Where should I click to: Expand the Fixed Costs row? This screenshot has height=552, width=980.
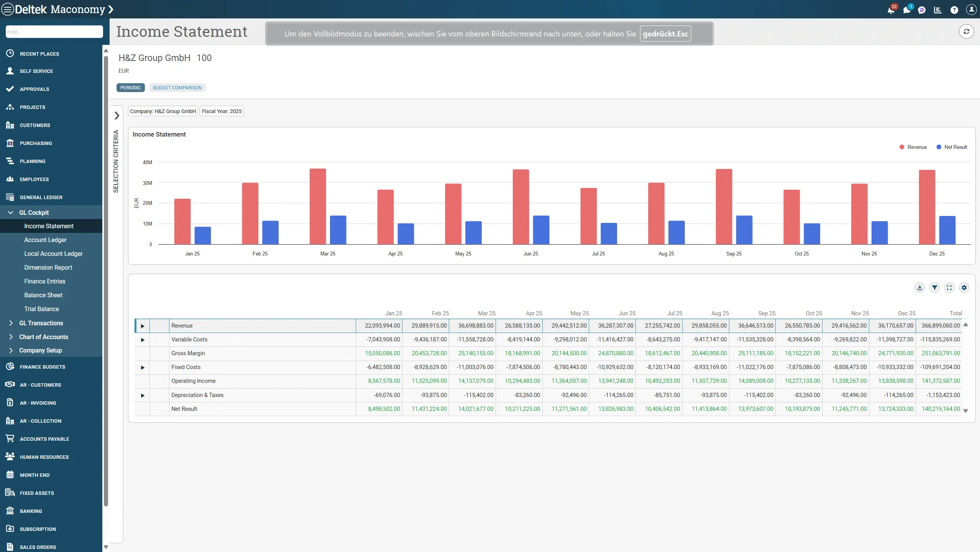[x=143, y=367]
